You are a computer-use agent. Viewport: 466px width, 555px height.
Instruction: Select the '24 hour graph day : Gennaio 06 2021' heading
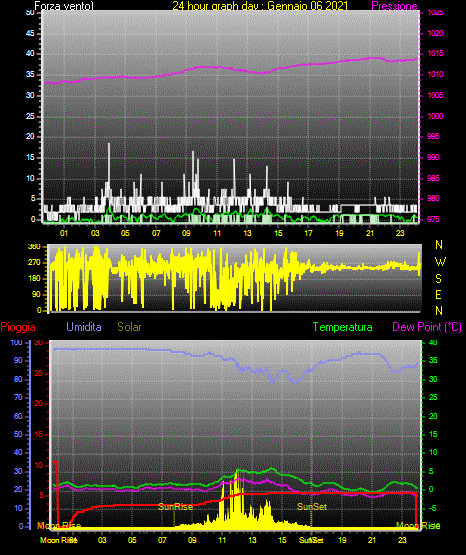click(x=260, y=6)
